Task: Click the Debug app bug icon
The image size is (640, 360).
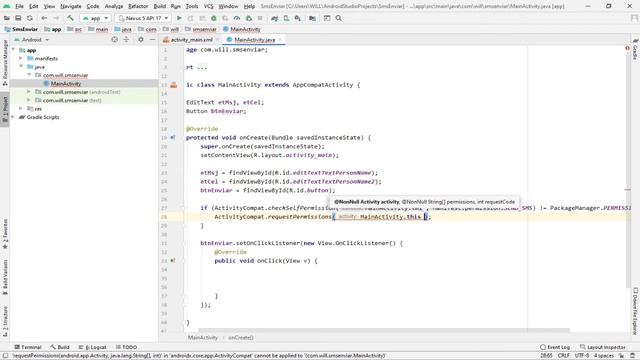Action: 213,18
